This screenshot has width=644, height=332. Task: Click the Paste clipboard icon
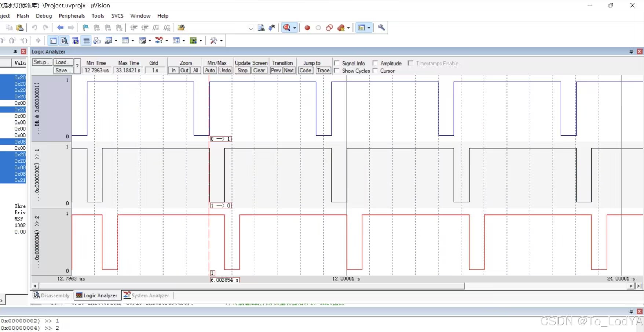click(20, 28)
